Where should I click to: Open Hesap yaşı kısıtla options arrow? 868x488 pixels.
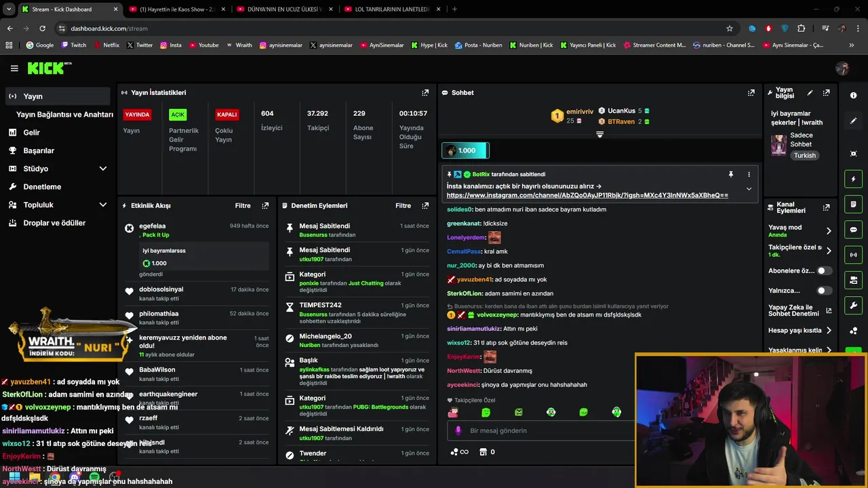click(828, 331)
